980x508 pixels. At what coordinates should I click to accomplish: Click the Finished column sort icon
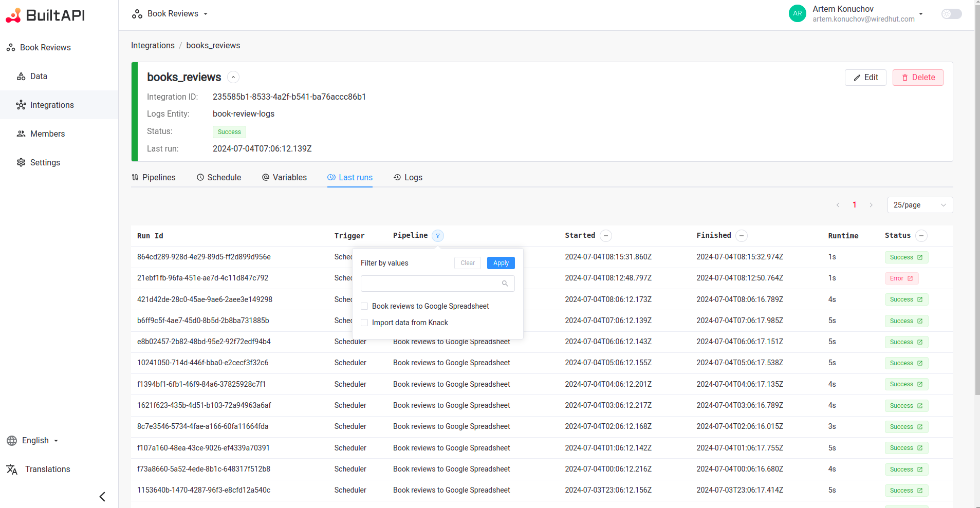(742, 236)
